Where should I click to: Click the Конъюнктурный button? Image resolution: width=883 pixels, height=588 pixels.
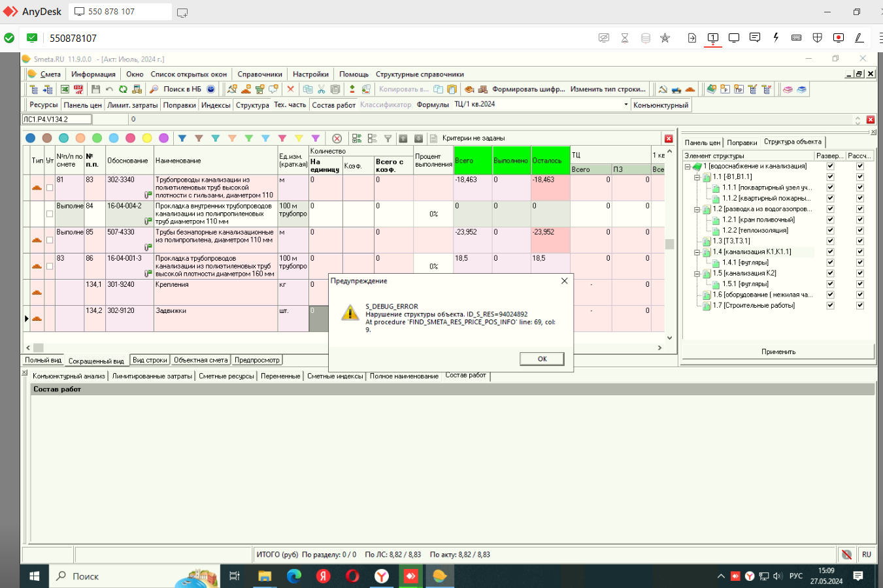pos(661,105)
